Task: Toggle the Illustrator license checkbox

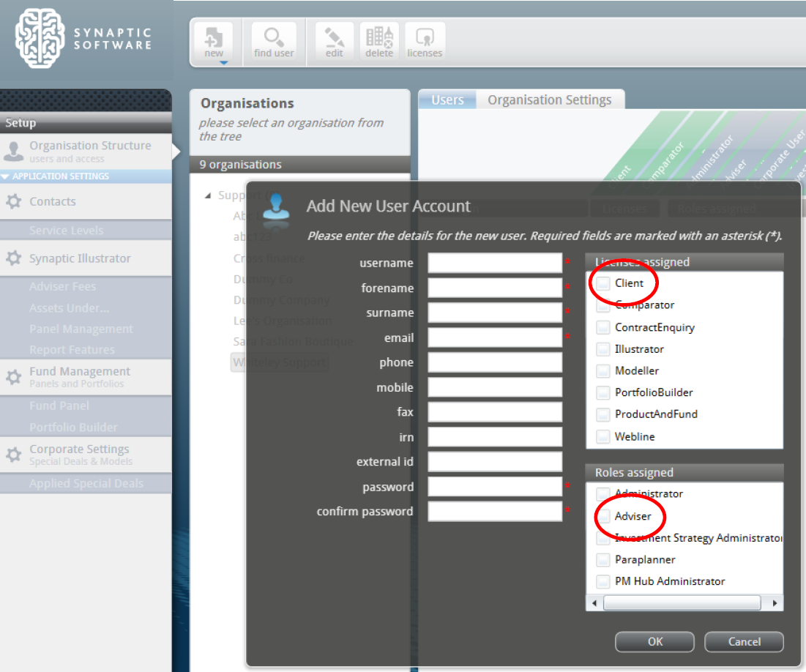Action: (603, 349)
